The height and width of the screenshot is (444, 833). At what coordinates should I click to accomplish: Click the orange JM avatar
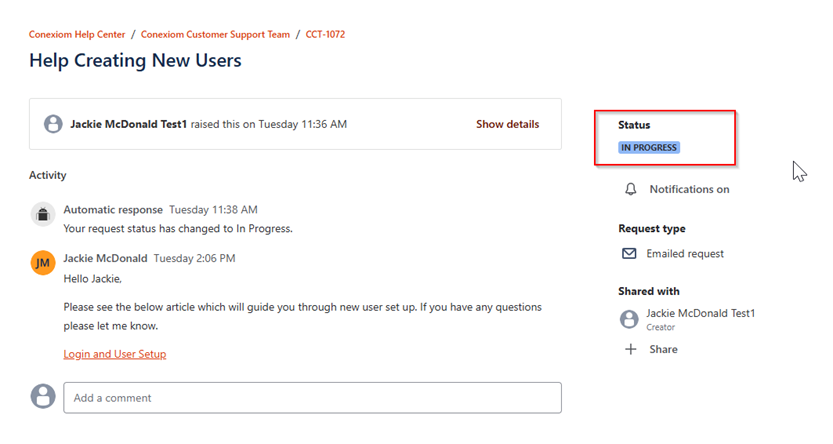[x=43, y=263]
